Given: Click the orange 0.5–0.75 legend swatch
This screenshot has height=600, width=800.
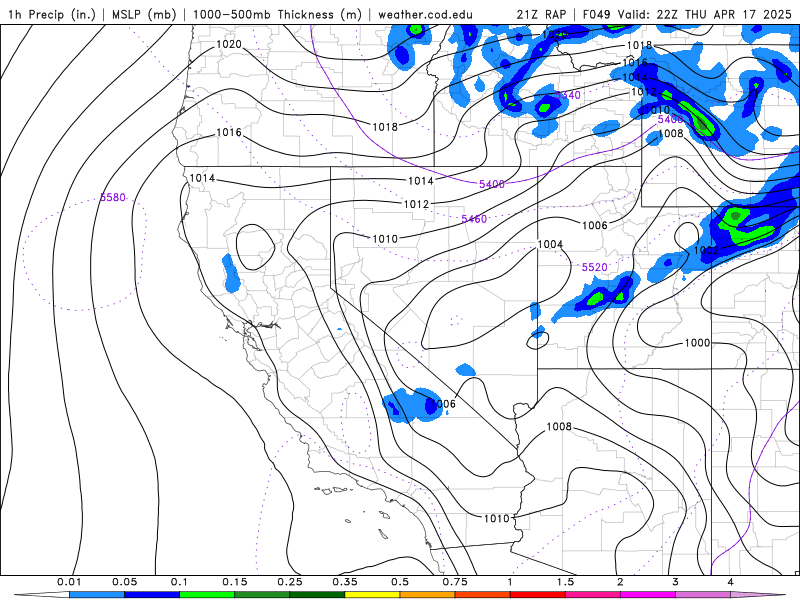Looking at the screenshot, I should [x=428, y=595].
